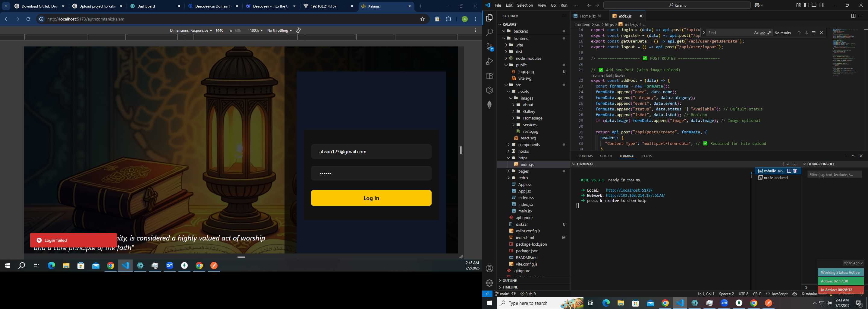Click the synchronize changes icon beside main*
868x309 pixels.
514,294
